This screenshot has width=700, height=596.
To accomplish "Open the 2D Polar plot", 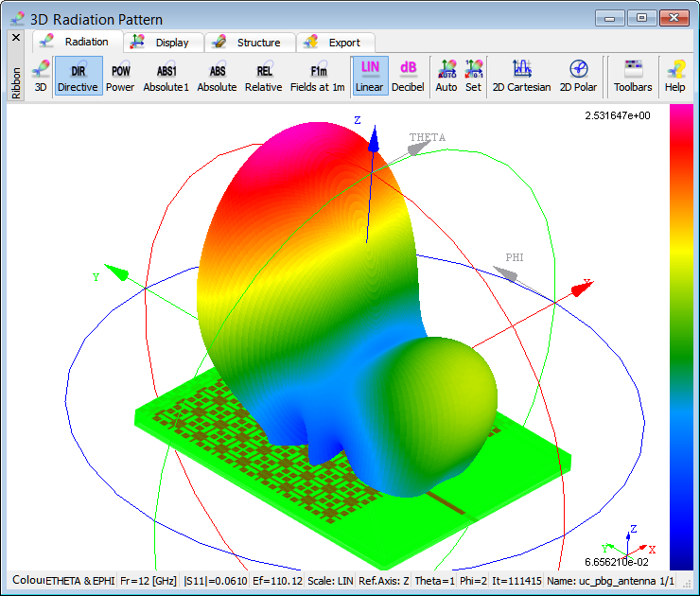I will pyautogui.click(x=578, y=76).
